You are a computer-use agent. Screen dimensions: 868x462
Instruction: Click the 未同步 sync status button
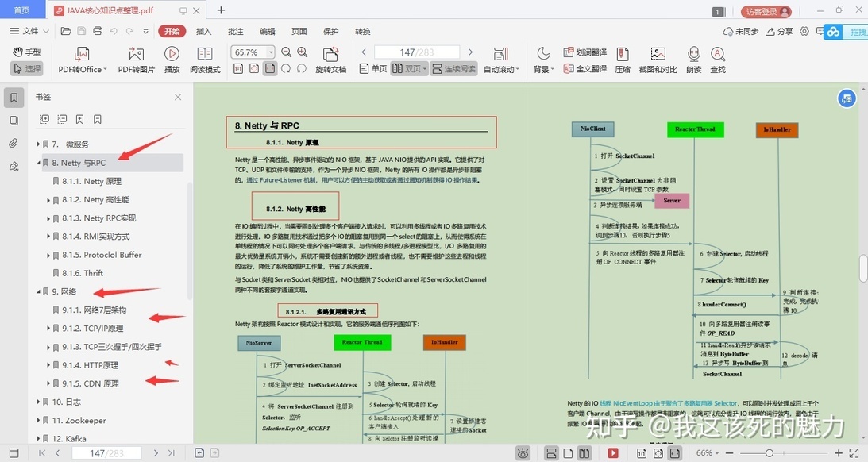(x=741, y=32)
